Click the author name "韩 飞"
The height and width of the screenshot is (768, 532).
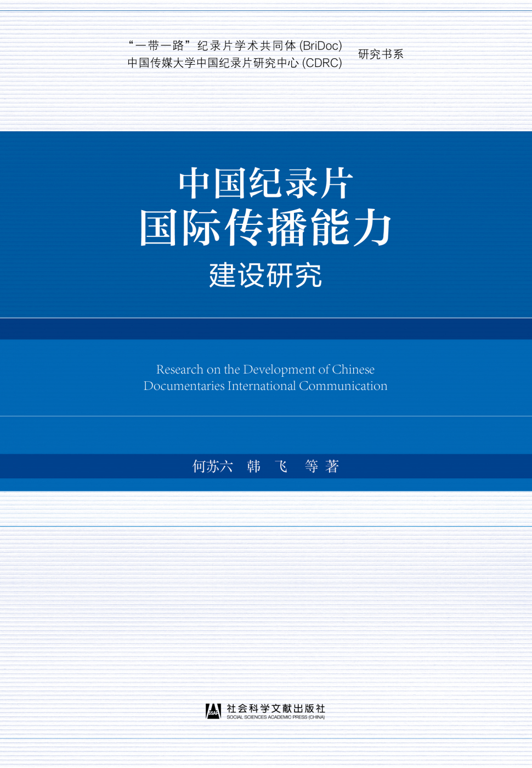coord(268,466)
